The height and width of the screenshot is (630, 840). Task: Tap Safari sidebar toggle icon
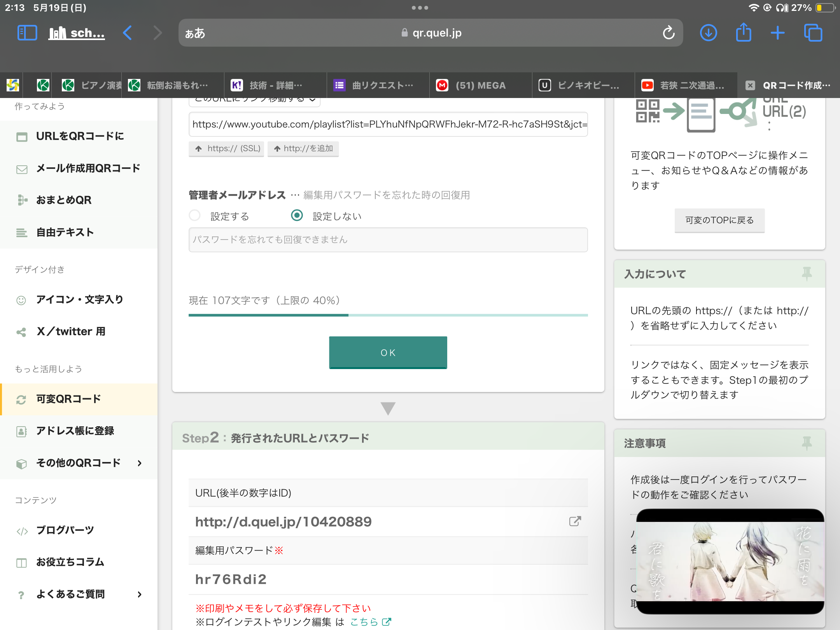[27, 33]
